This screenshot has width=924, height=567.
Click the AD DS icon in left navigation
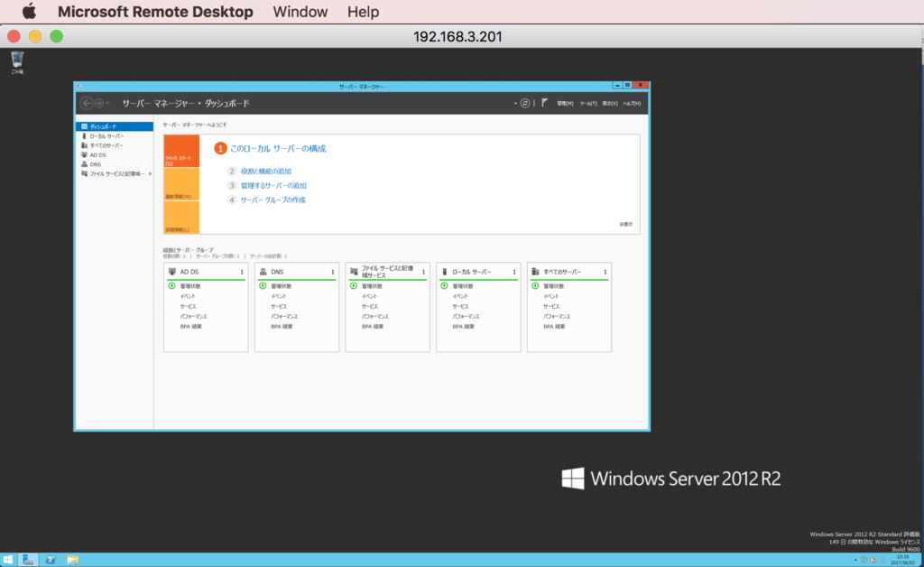[x=84, y=155]
